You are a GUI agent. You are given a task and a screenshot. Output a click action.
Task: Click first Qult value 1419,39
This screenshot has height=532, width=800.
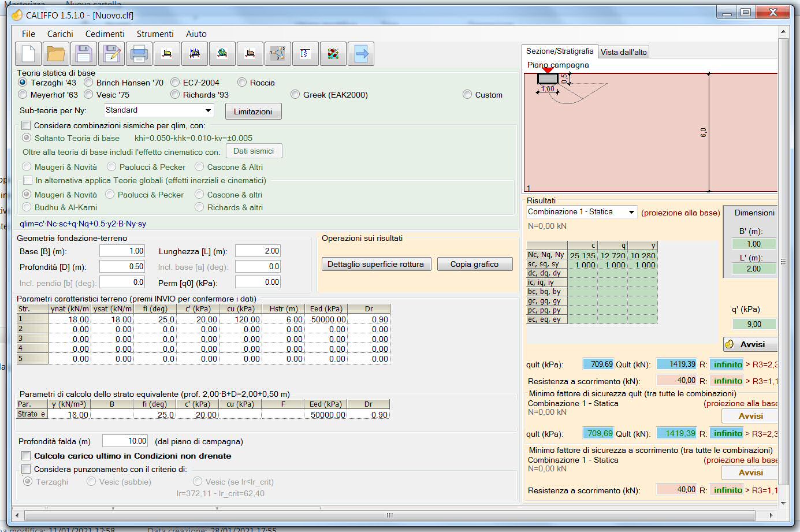pos(677,364)
